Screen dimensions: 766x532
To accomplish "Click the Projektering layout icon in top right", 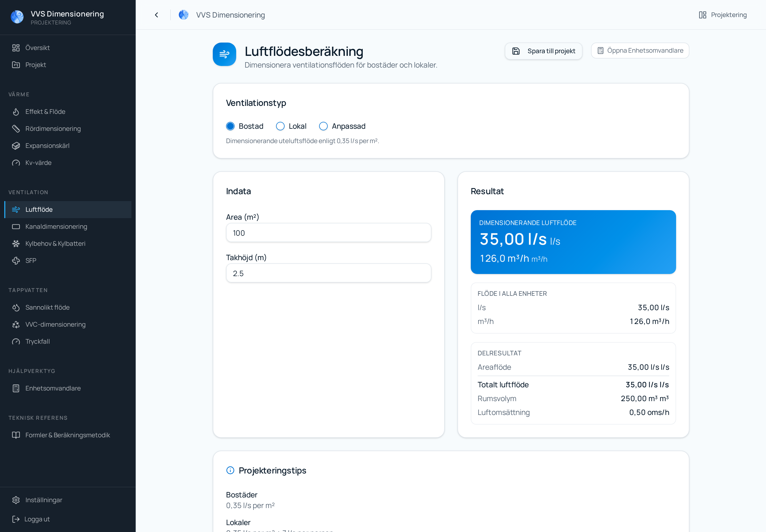I will point(702,15).
